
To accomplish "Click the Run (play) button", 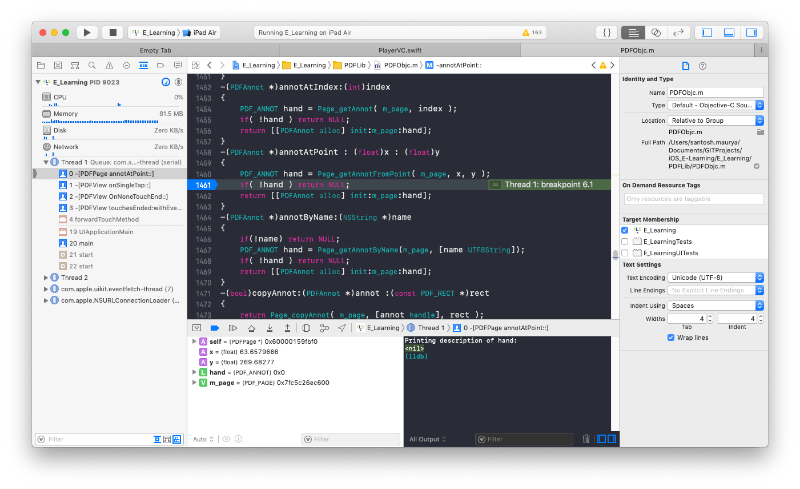I will [x=88, y=32].
